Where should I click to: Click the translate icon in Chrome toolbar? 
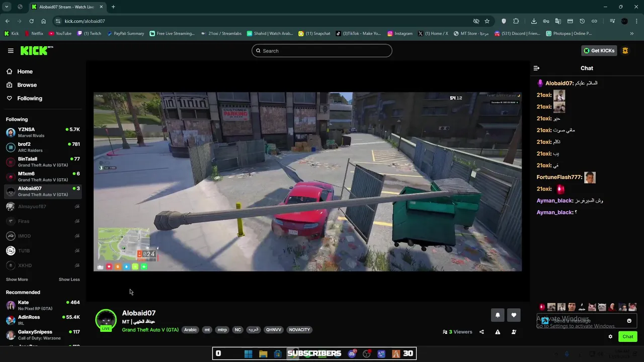pos(558,21)
